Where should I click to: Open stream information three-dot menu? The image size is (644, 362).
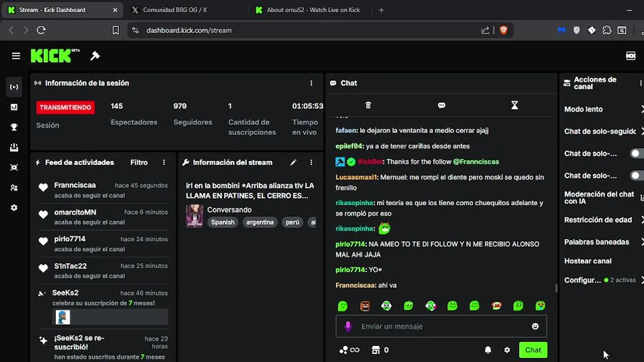click(x=311, y=162)
